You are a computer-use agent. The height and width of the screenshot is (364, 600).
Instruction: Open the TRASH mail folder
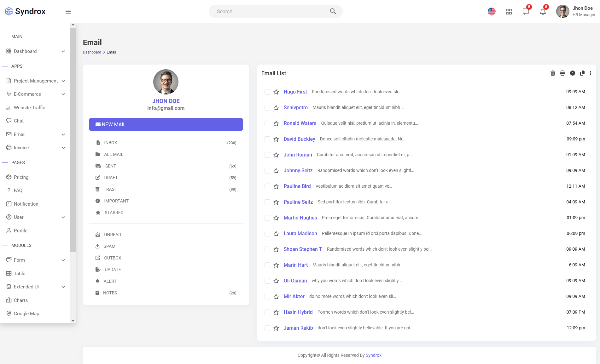click(166, 189)
